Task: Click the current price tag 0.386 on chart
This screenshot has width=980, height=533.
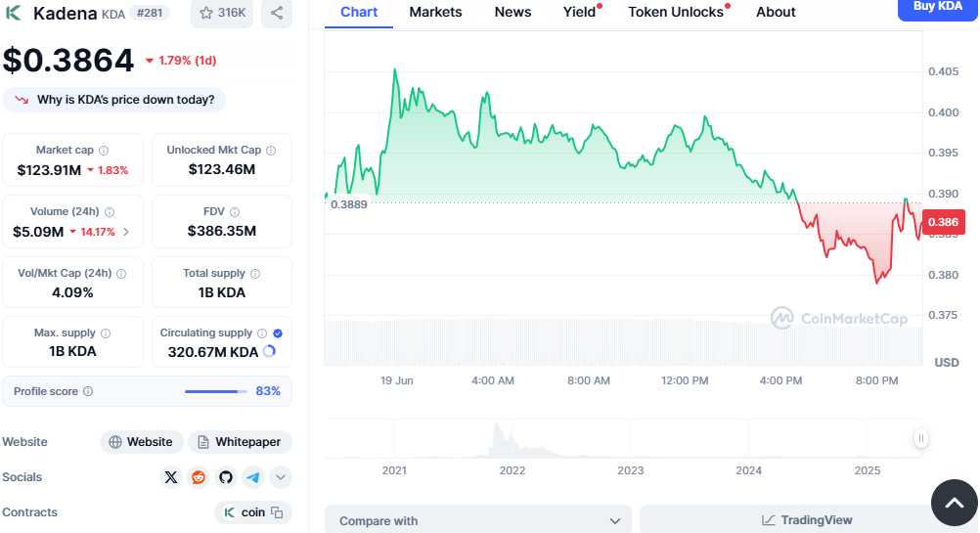Action: point(943,222)
